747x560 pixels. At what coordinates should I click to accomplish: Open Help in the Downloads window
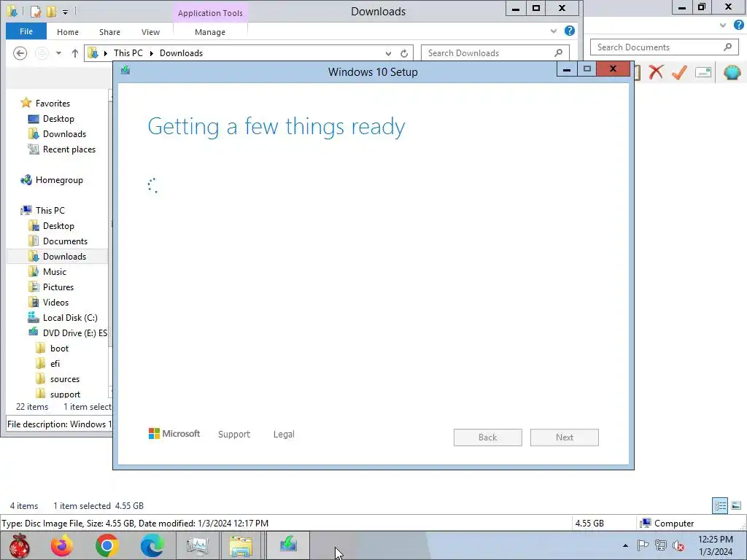569,31
